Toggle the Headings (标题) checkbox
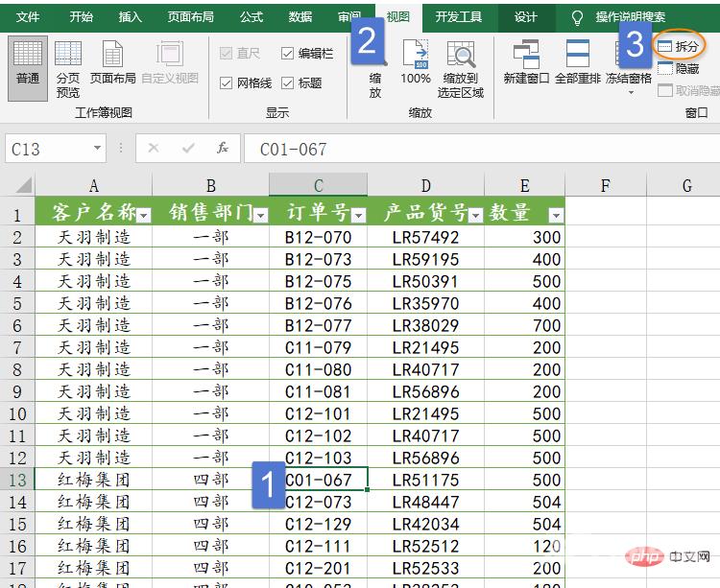This screenshot has height=588, width=720. (288, 83)
